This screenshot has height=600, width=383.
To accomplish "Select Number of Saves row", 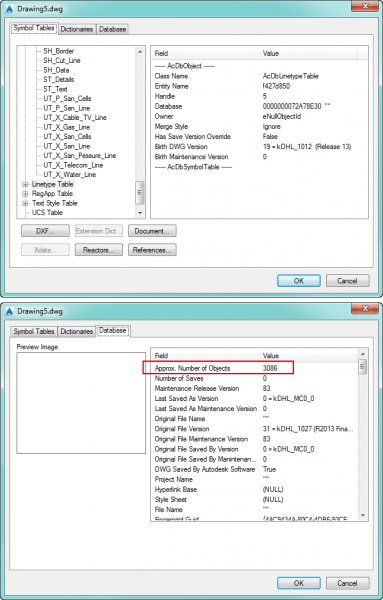I will click(254, 378).
